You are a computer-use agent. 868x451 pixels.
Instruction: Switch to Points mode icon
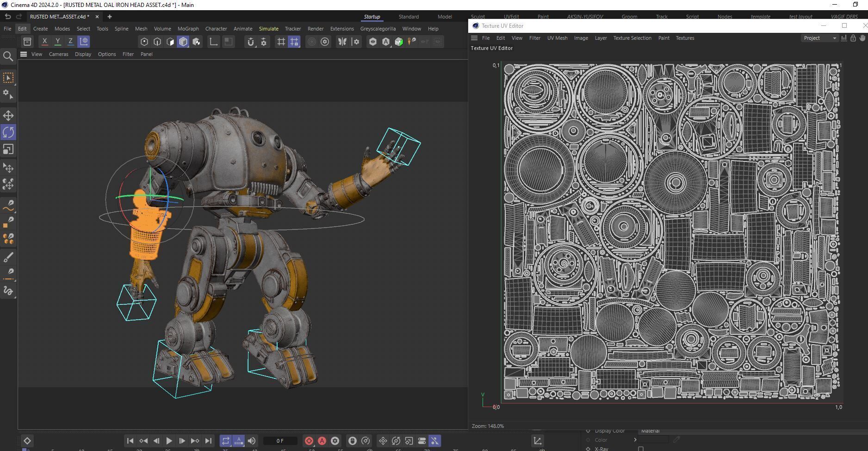tap(144, 42)
